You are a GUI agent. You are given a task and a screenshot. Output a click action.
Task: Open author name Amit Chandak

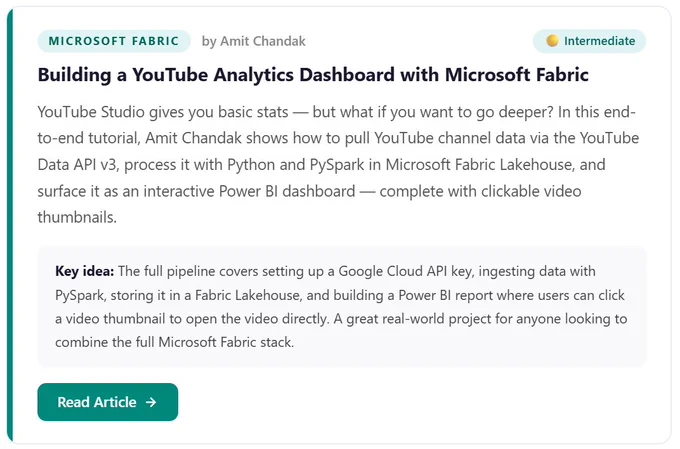click(x=263, y=41)
